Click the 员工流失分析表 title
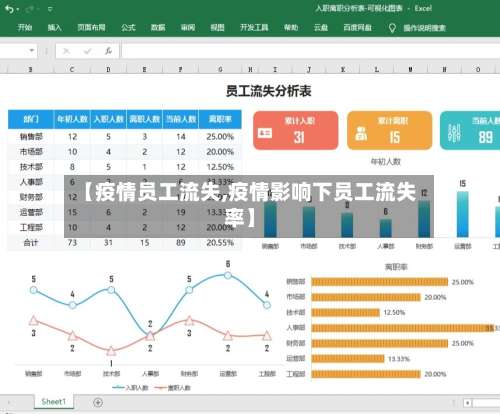500x414 pixels. (x=269, y=91)
